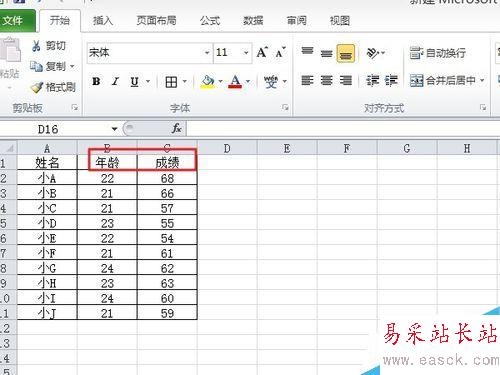Click the Cut scissors icon
This screenshot has width=500, height=375.
click(x=36, y=46)
